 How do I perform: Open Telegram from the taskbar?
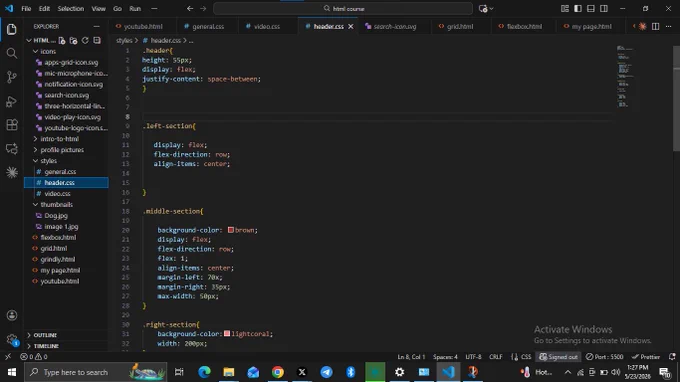(326, 372)
